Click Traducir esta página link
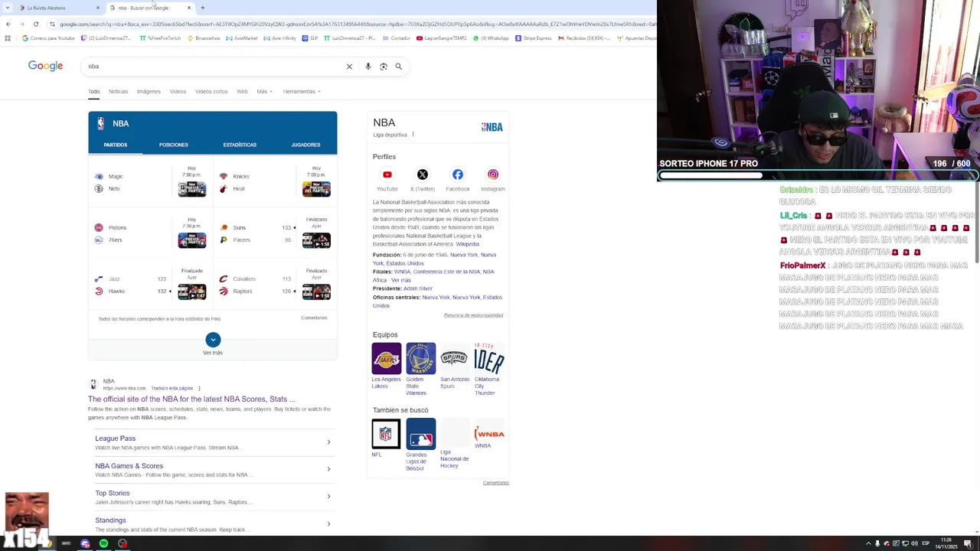 (171, 388)
